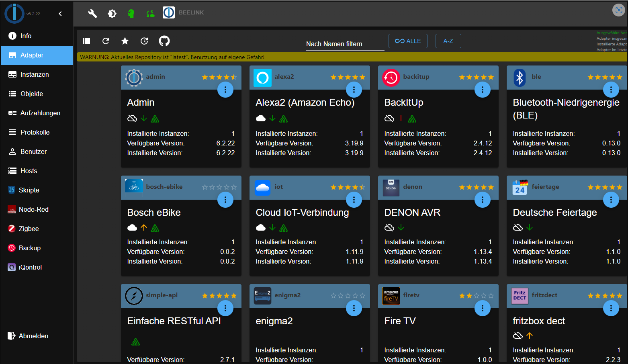Click the feiertage calendar logo
The height and width of the screenshot is (364, 628).
520,187
